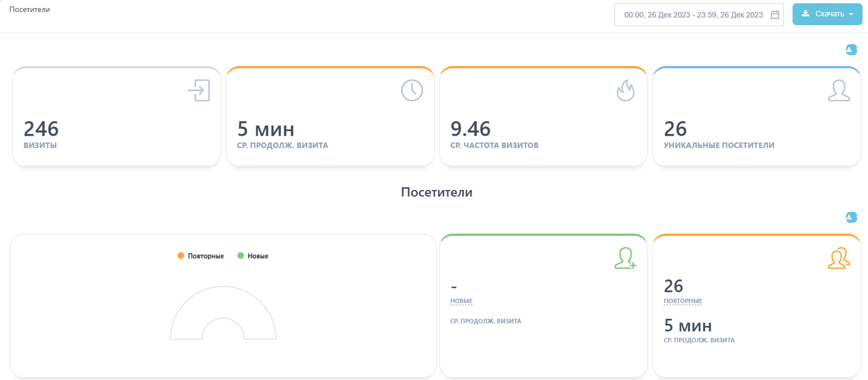The height and width of the screenshot is (380, 868).
Task: Click the user icon on unique visitors card
Action: [839, 90]
